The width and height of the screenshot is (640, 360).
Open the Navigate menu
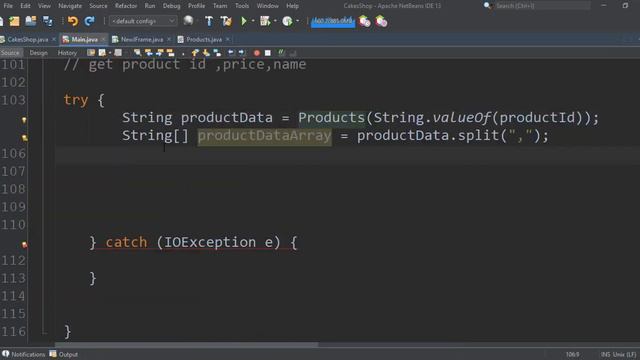(x=70, y=6)
